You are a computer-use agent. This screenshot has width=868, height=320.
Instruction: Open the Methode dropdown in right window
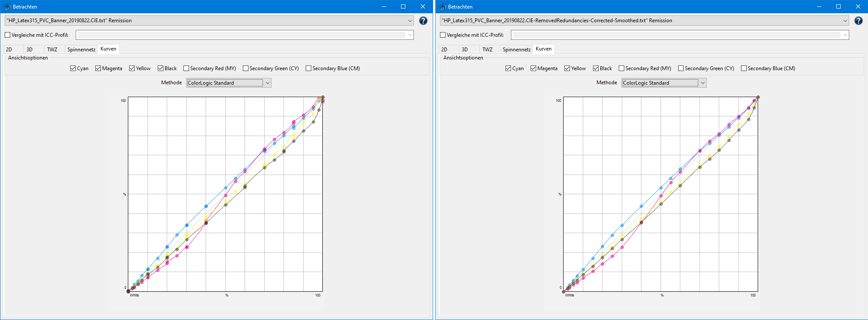point(703,83)
